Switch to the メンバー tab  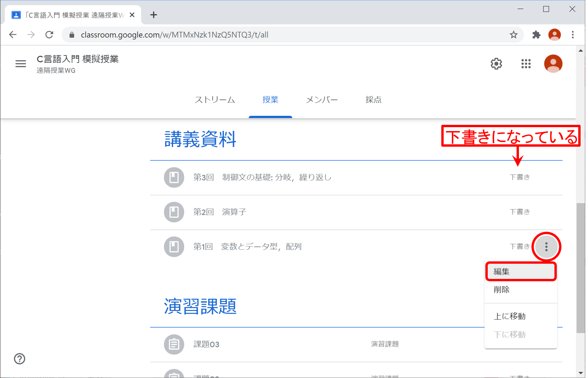322,100
